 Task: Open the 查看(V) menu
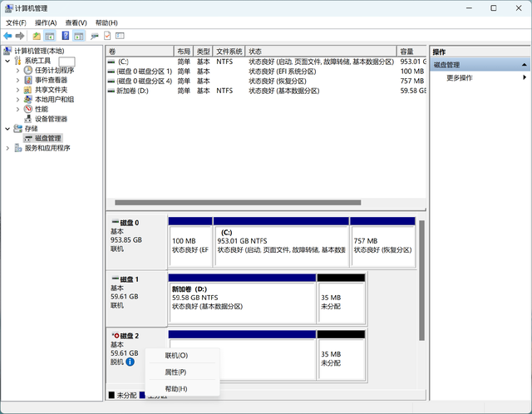coord(76,22)
